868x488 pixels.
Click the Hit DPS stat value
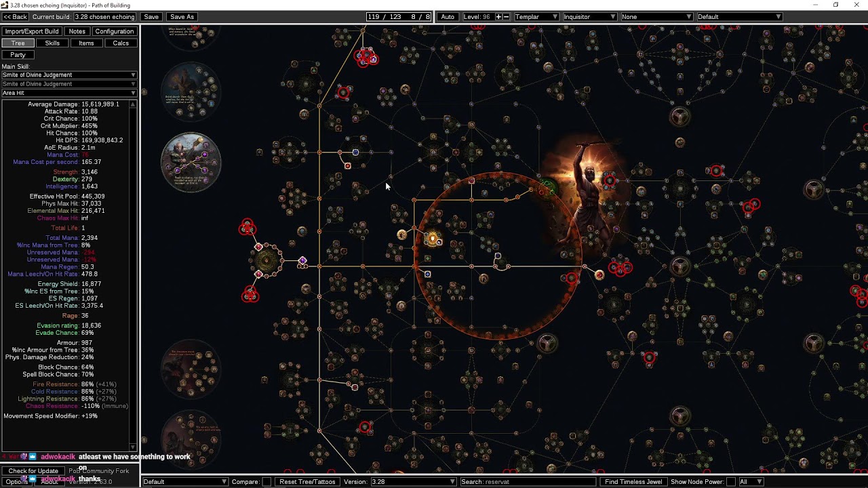coord(102,140)
